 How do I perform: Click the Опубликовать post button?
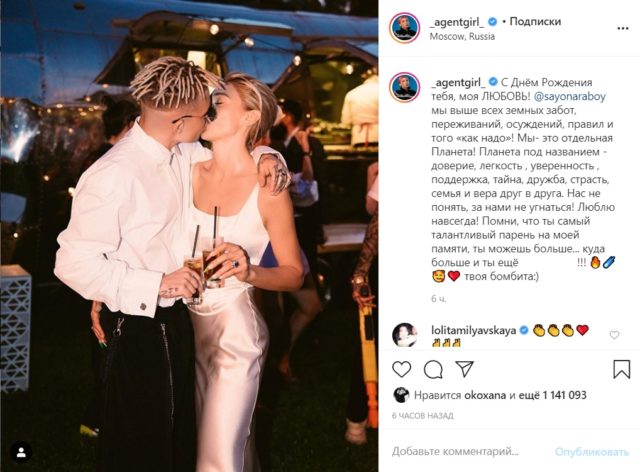click(x=592, y=452)
